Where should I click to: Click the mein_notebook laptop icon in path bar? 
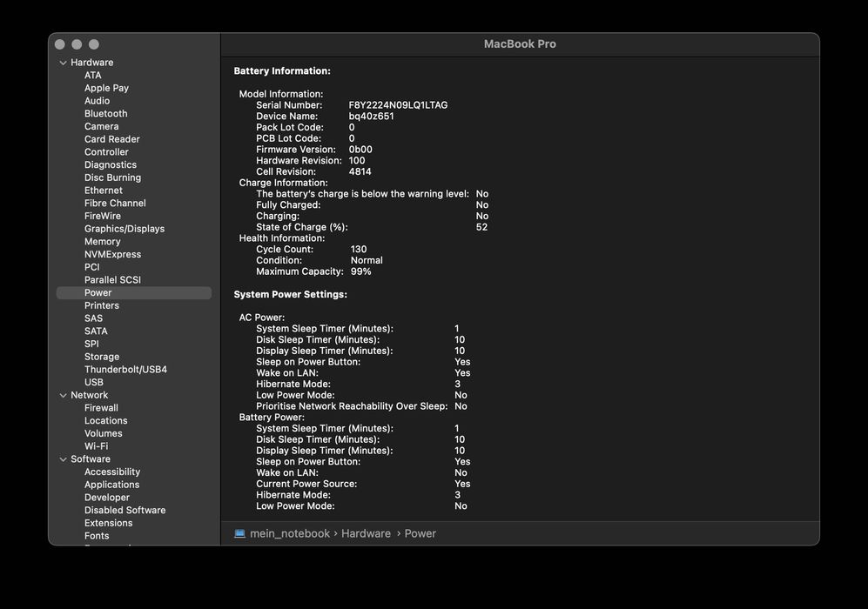(x=239, y=533)
